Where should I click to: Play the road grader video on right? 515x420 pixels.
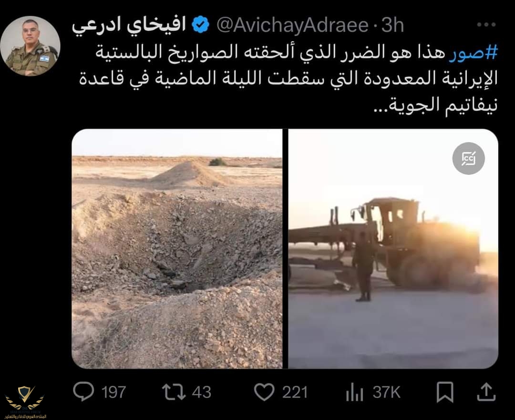click(393, 248)
